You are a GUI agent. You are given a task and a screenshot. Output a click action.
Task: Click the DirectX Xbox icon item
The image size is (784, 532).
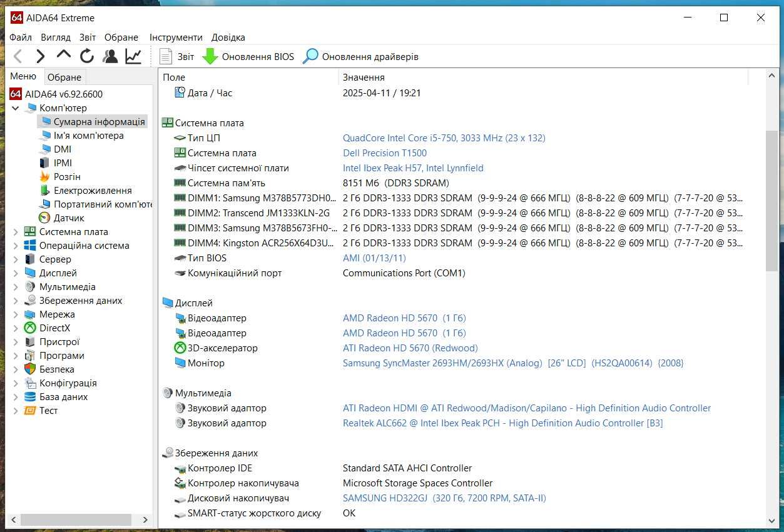(x=54, y=328)
